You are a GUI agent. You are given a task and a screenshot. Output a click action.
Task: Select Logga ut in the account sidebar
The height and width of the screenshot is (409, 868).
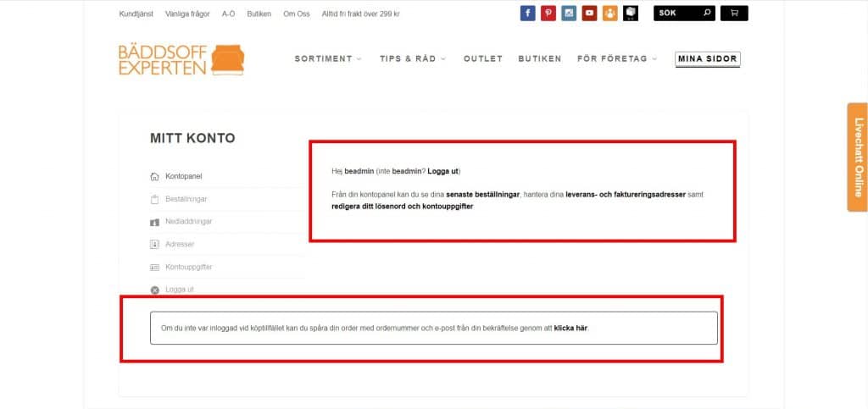coord(180,290)
